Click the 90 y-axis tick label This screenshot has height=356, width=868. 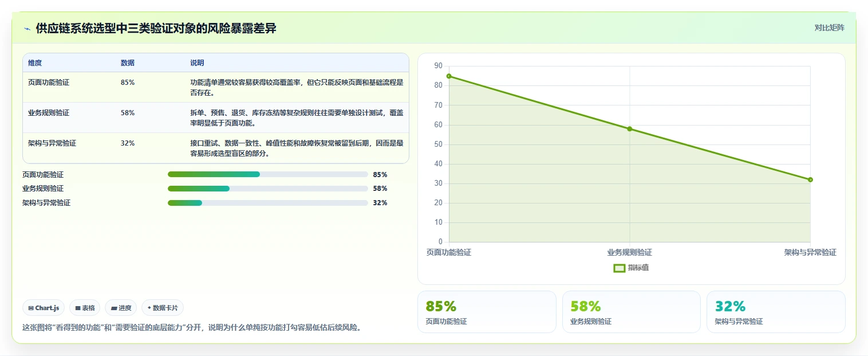[x=439, y=66]
